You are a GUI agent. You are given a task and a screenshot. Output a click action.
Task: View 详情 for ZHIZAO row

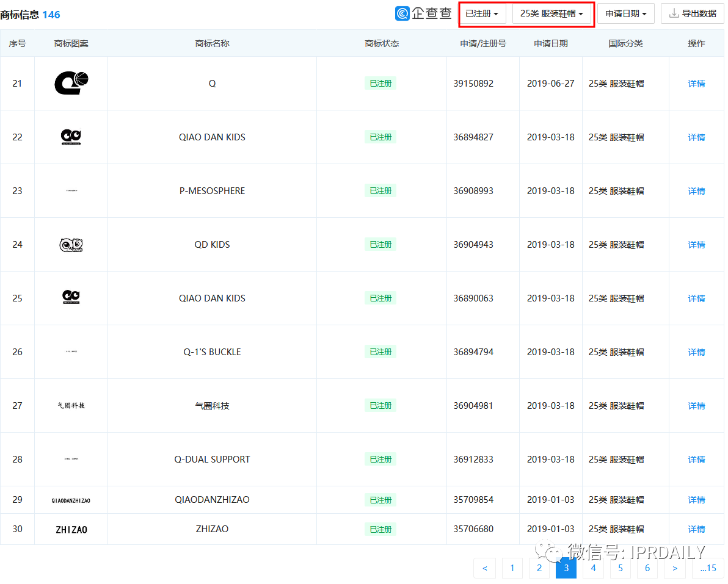(696, 529)
